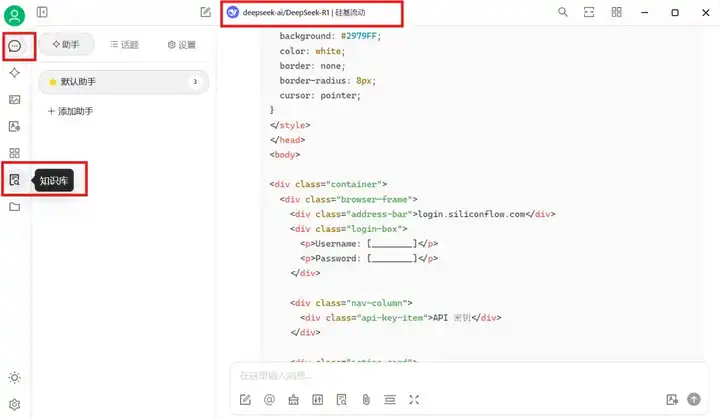This screenshot has height=419, width=720.
Task: Switch to the 设置 tab
Action: pyautogui.click(x=182, y=45)
